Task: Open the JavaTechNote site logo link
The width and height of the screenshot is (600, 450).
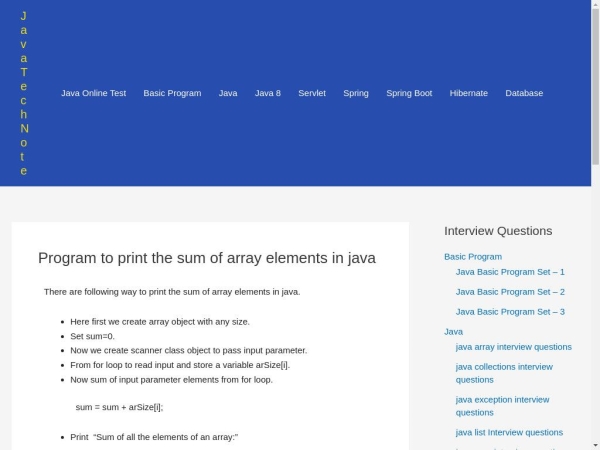Action: [x=24, y=93]
